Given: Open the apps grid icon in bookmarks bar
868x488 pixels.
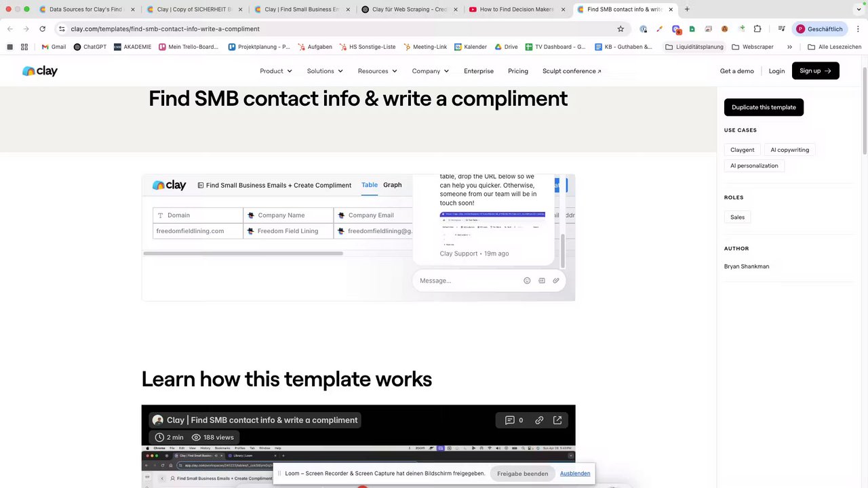Looking at the screenshot, I should 24,47.
